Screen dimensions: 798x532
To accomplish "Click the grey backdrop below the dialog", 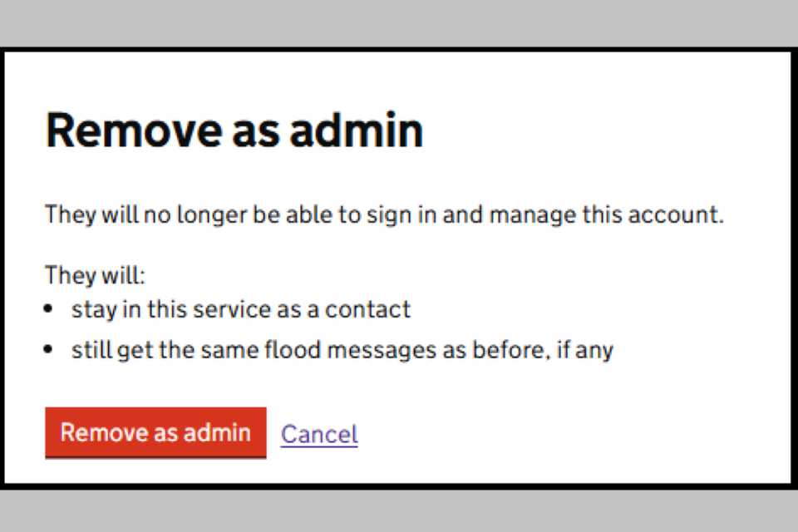I will (399, 510).
